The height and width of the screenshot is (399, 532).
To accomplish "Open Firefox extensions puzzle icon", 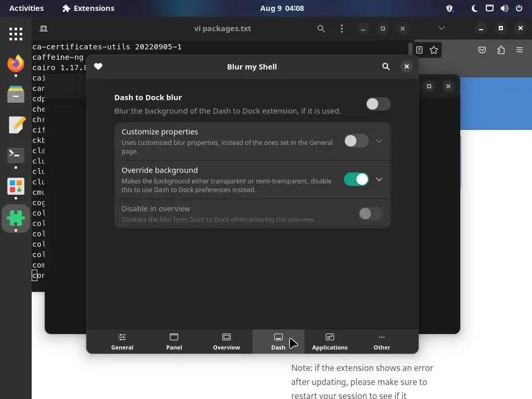I will (x=501, y=50).
